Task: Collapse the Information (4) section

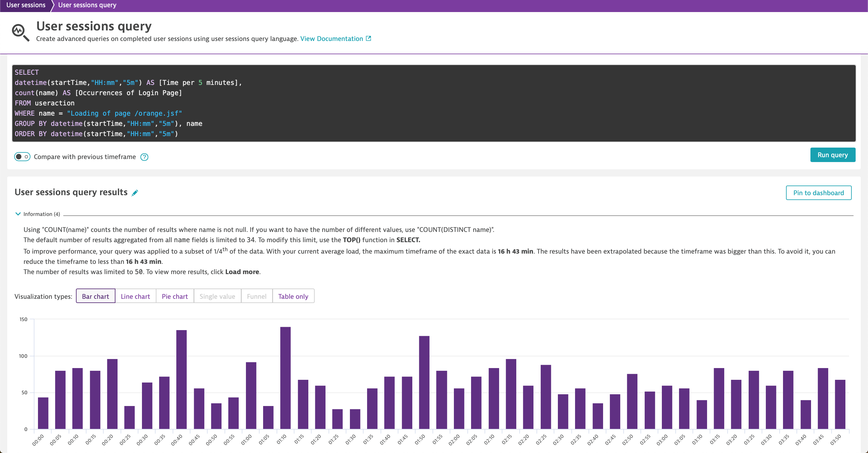Action: pyautogui.click(x=18, y=214)
